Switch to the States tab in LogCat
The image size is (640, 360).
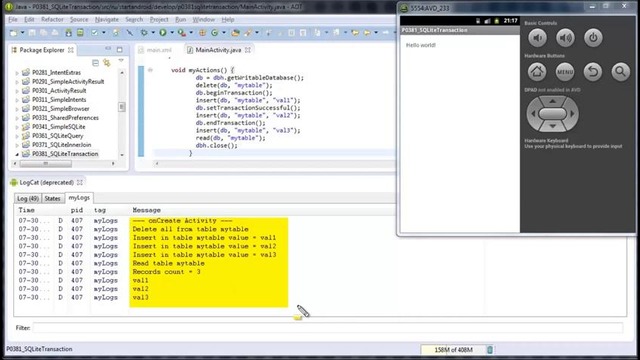[x=52, y=198]
